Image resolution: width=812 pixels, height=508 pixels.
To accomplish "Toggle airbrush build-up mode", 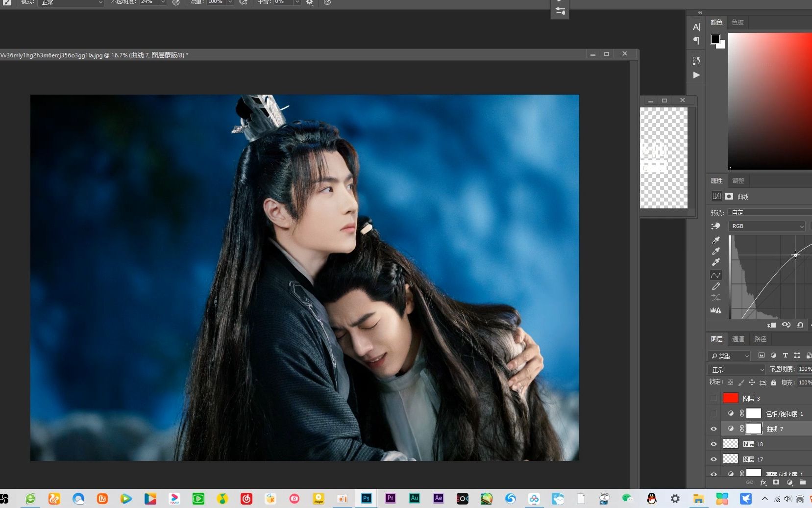I will pos(243,2).
